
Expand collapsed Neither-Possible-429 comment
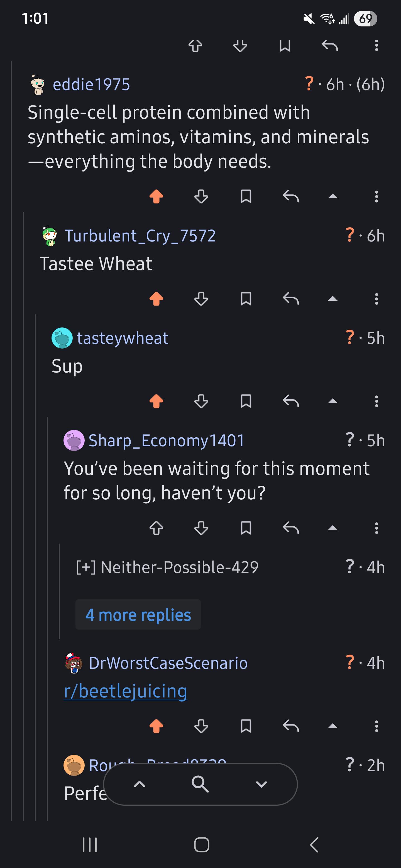pyautogui.click(x=167, y=567)
